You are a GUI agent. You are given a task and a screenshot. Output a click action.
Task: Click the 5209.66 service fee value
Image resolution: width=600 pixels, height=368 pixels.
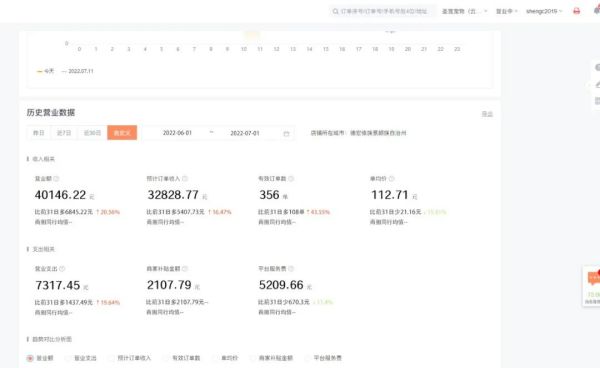point(281,285)
